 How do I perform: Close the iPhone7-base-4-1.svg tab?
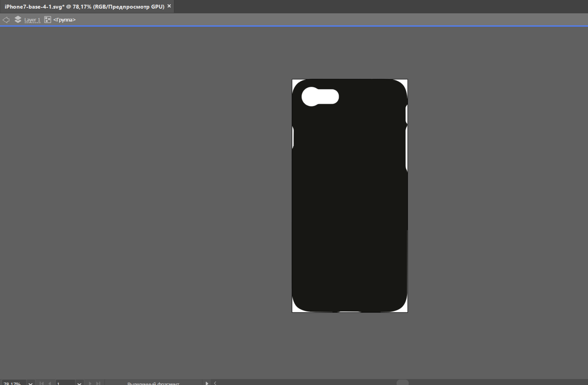coord(169,6)
